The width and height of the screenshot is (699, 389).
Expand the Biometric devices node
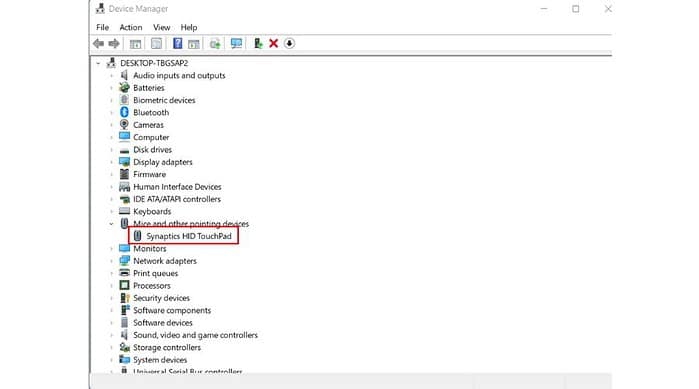pos(111,100)
